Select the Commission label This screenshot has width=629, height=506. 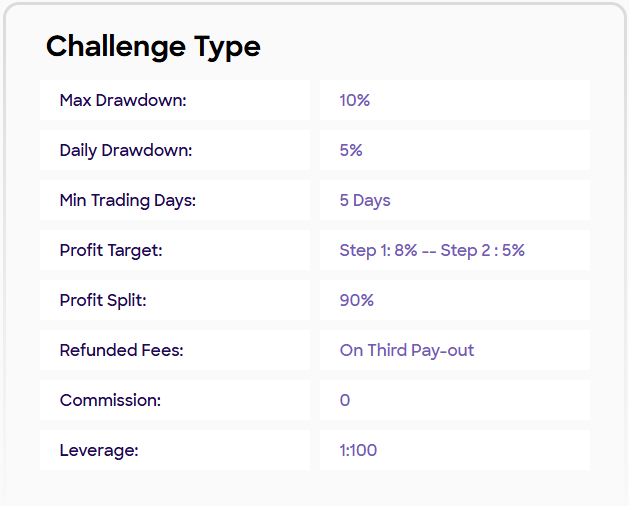pos(109,400)
